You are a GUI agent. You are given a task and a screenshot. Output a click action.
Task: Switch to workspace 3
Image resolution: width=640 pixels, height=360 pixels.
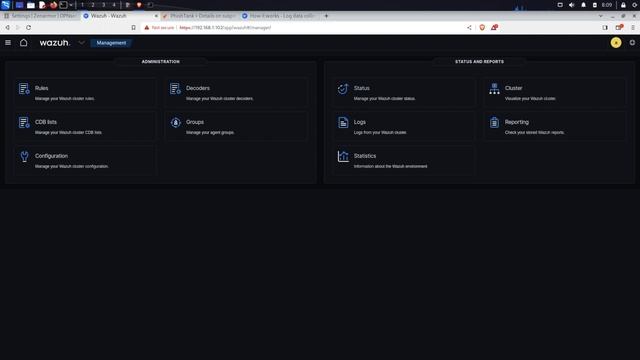coord(103,5)
